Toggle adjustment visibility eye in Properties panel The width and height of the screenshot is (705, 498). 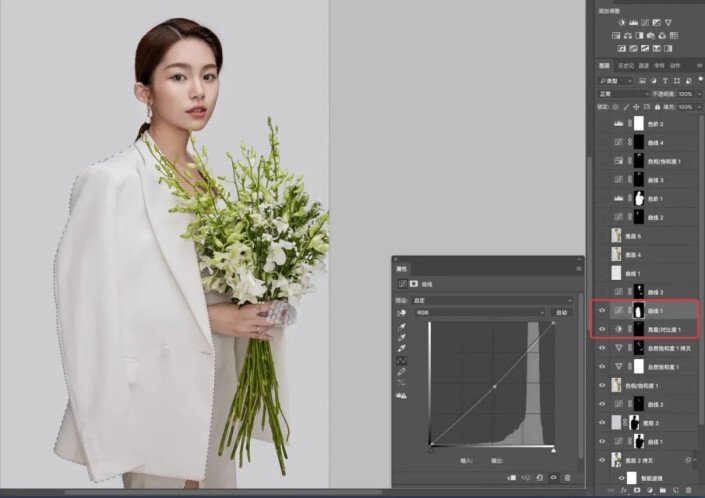coord(553,478)
